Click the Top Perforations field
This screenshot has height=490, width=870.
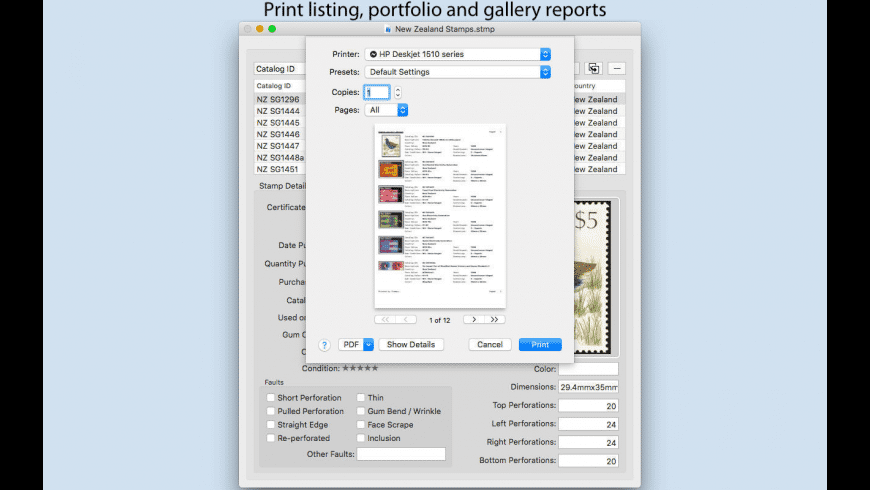(589, 406)
